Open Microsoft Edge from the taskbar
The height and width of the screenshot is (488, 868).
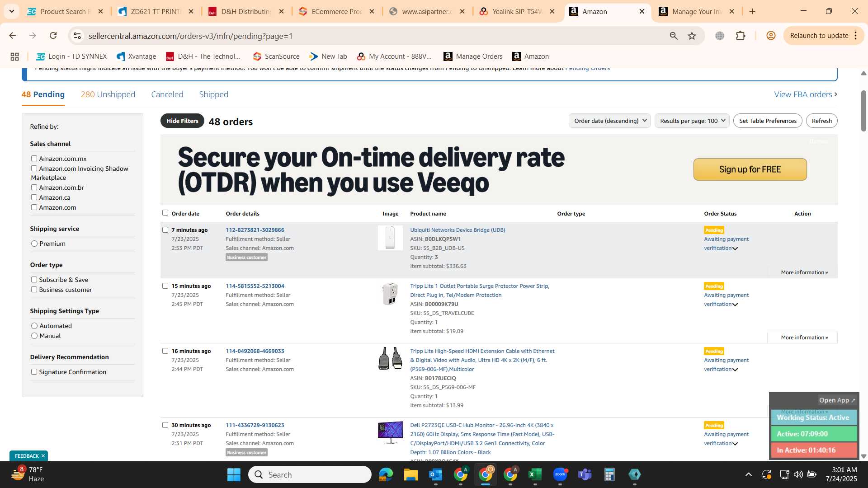[x=386, y=474]
